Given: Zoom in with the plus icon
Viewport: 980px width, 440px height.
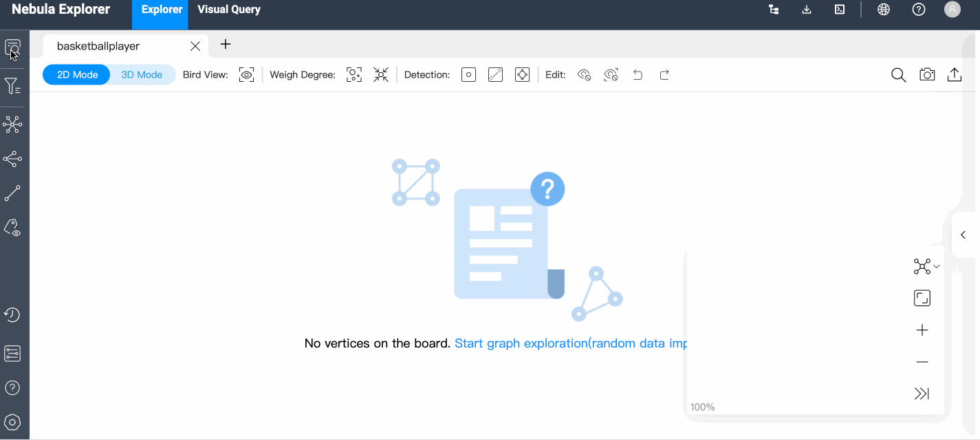Looking at the screenshot, I should 922,330.
